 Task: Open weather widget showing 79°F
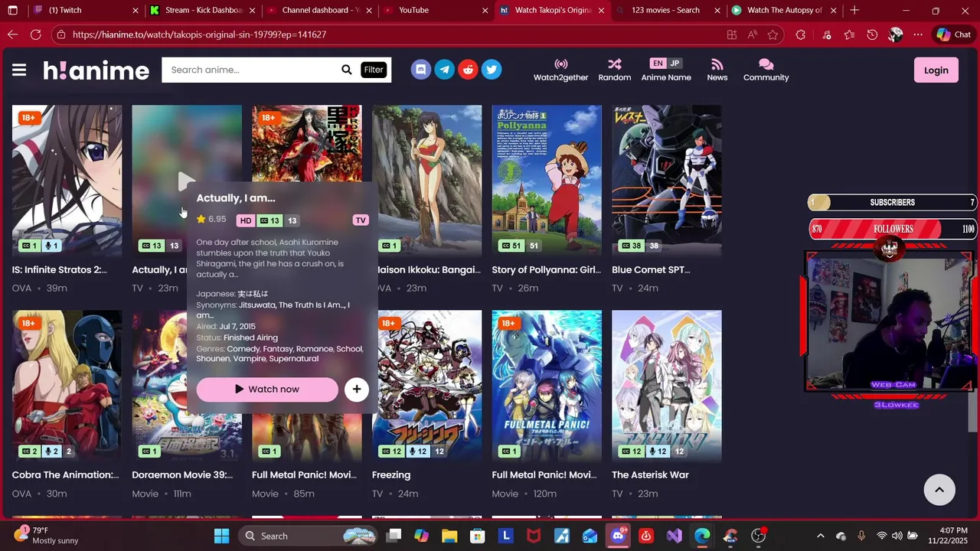[46, 535]
